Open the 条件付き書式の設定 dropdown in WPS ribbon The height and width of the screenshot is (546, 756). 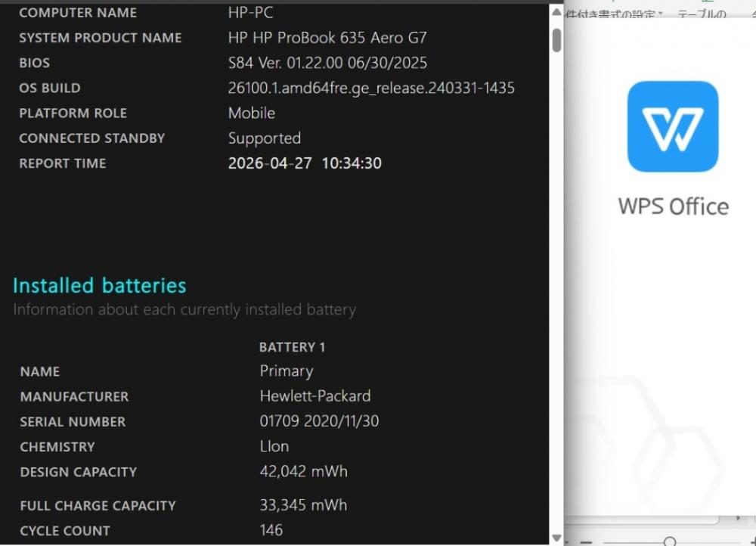pyautogui.click(x=614, y=14)
